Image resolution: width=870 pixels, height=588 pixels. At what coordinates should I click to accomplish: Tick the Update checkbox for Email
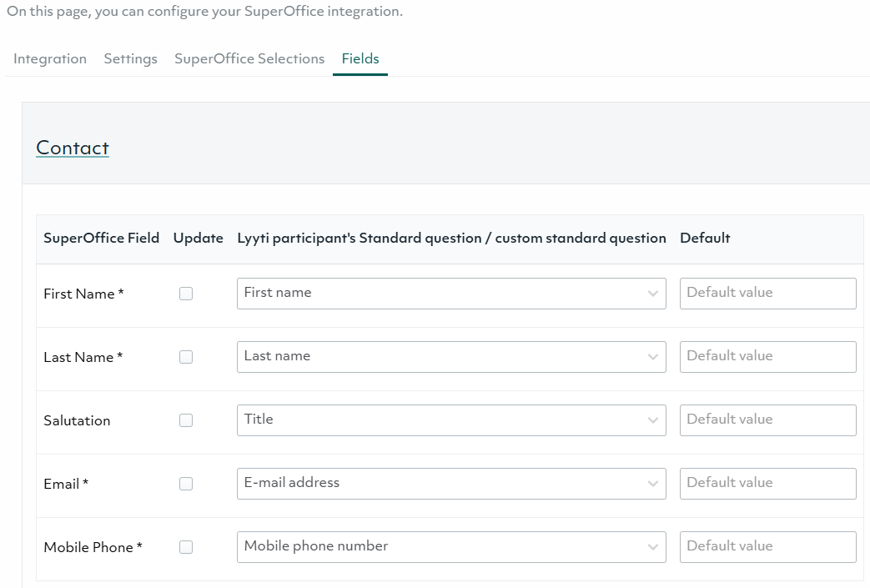[186, 484]
